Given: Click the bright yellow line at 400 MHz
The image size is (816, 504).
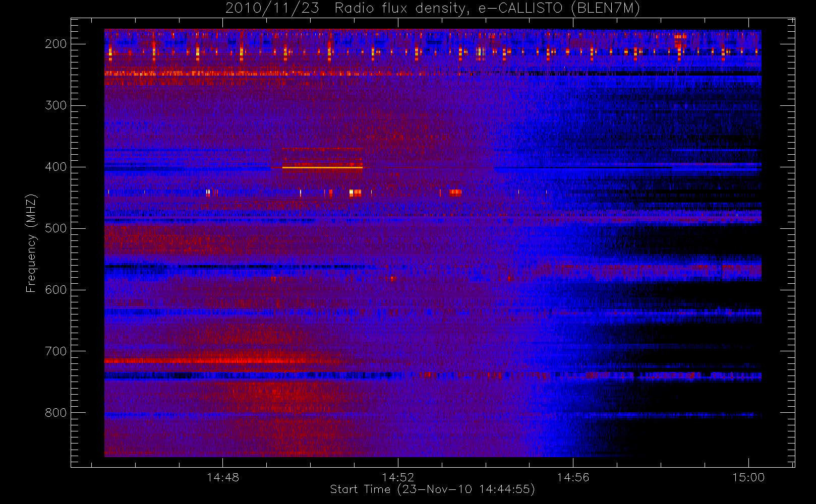Looking at the screenshot, I should [x=322, y=167].
